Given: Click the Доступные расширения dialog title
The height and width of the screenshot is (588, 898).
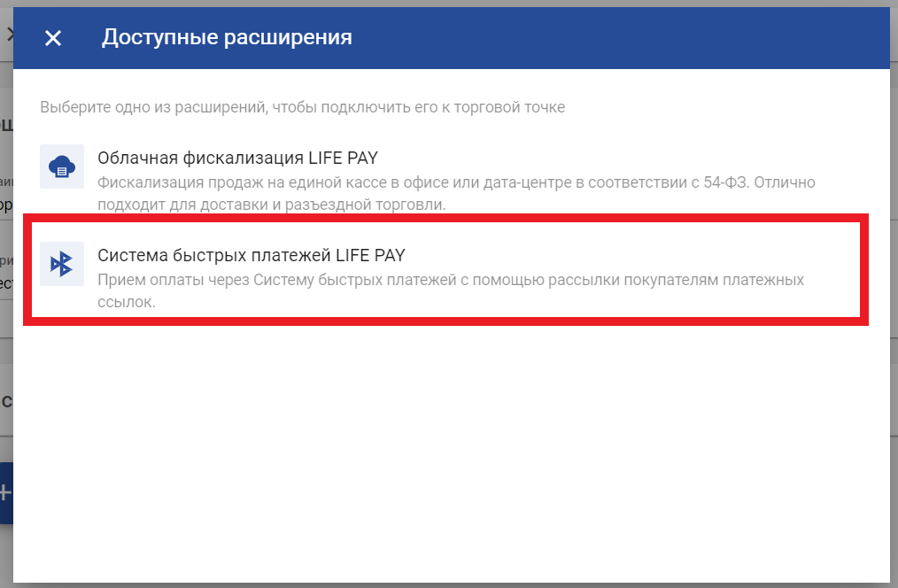Looking at the screenshot, I should click(227, 38).
